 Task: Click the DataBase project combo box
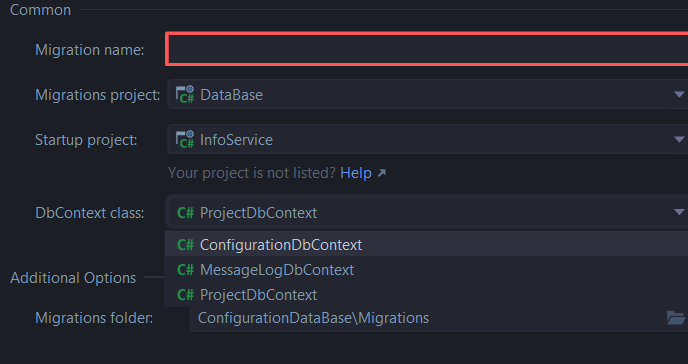[x=428, y=94]
